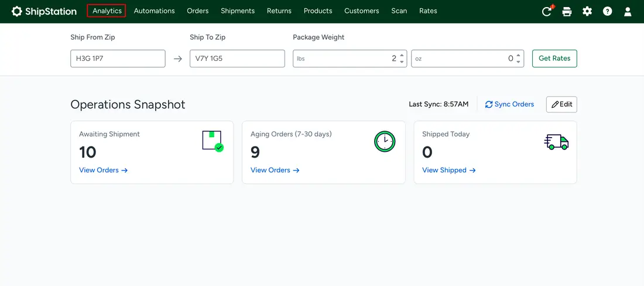Open the Analytics menu item
The width and height of the screenshot is (644, 286).
click(107, 11)
